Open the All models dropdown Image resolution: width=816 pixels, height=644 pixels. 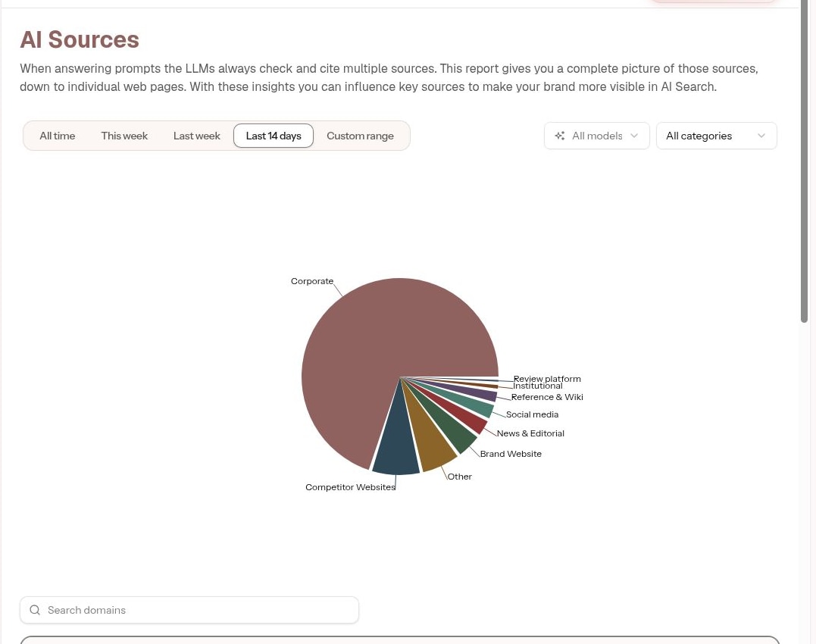pyautogui.click(x=597, y=136)
